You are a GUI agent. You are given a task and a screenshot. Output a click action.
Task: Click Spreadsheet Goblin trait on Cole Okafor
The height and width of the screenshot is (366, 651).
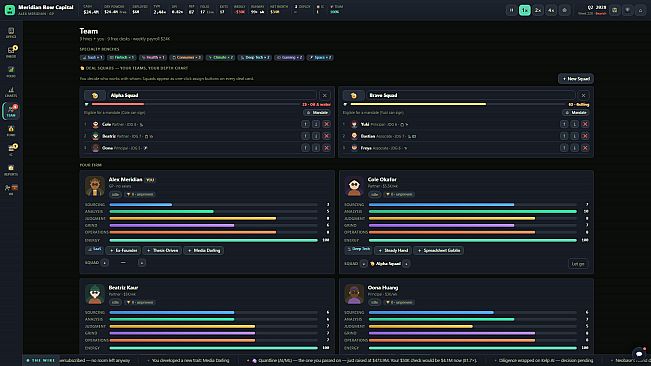[438, 251]
